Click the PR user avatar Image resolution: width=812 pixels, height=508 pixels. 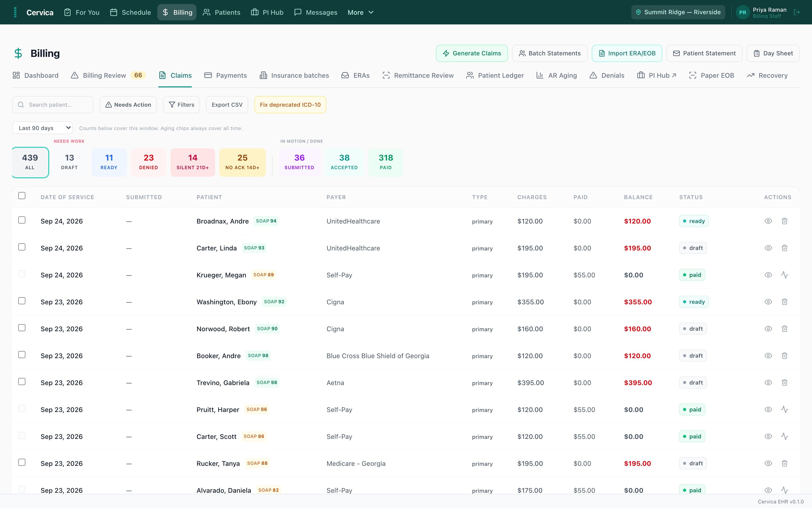point(742,12)
